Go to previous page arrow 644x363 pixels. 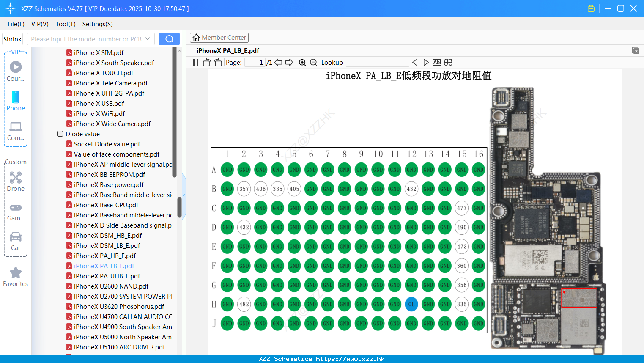(x=278, y=62)
